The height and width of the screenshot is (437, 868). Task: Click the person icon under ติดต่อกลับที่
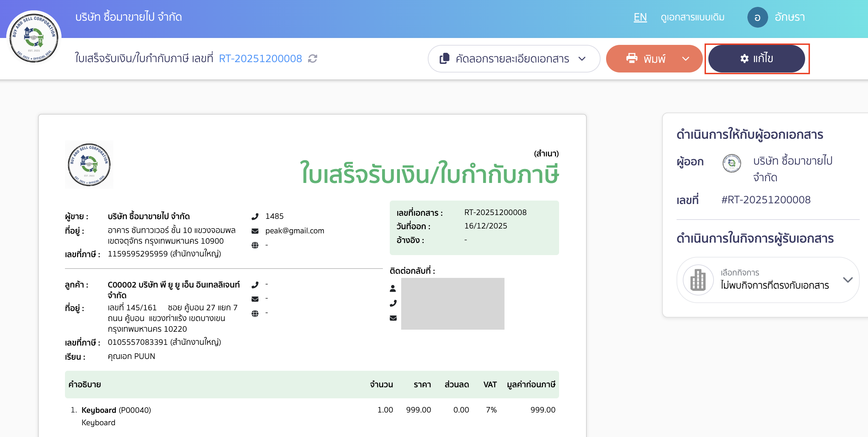(394, 289)
